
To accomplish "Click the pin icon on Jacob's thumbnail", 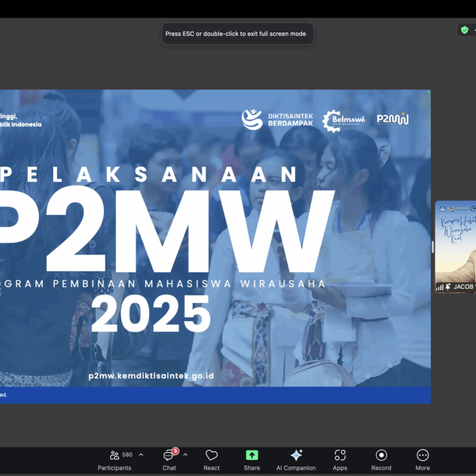I will point(447,287).
